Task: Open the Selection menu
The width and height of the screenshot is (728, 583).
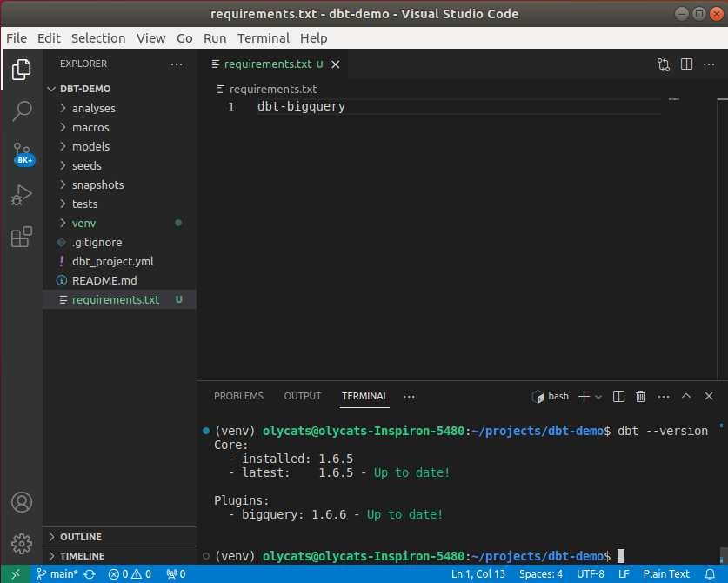Action: tap(98, 38)
